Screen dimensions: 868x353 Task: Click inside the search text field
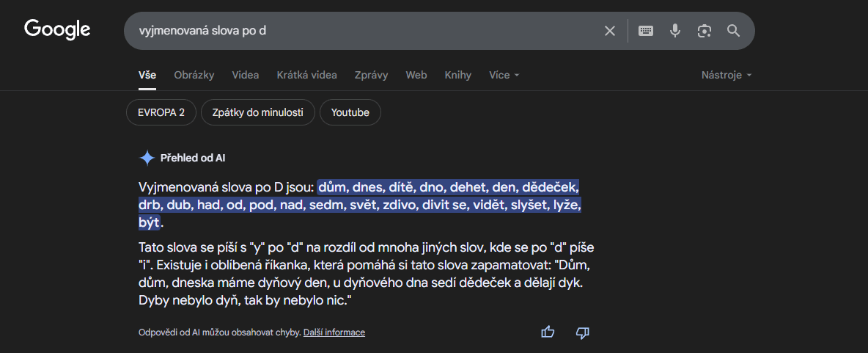(359, 31)
